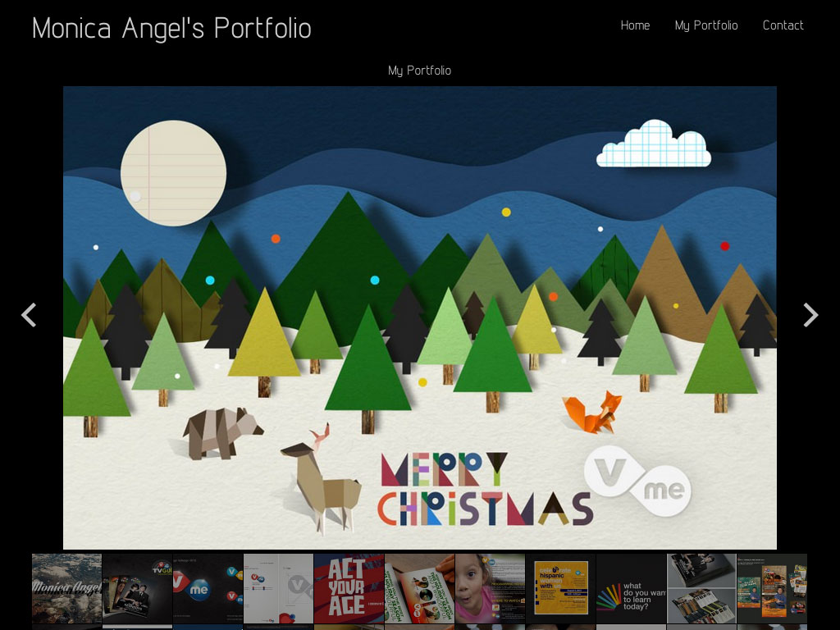Select the yellow Hispanic women poster thumbnail
Screen dimensions: 840x630
pos(560,588)
